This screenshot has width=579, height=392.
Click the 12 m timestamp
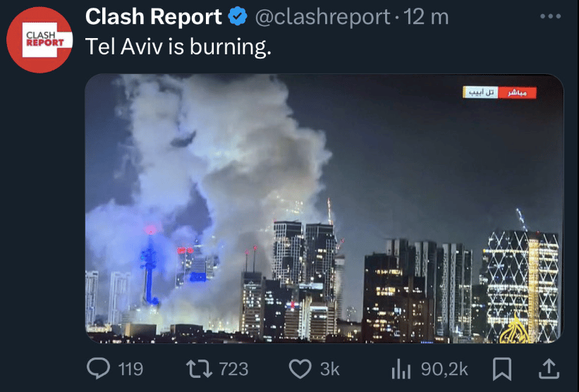coord(426,17)
